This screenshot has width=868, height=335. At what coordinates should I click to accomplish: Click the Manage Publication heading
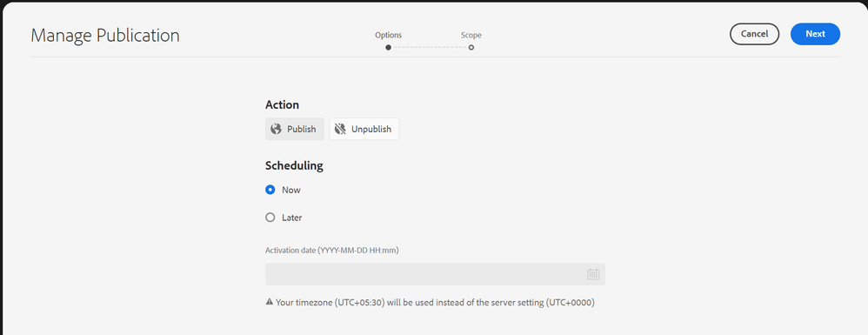[x=105, y=36]
